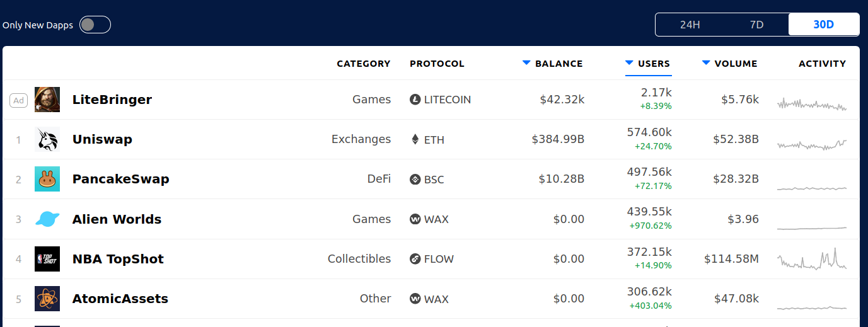Select the 30D time range tab
868x327 pixels.
pos(824,25)
